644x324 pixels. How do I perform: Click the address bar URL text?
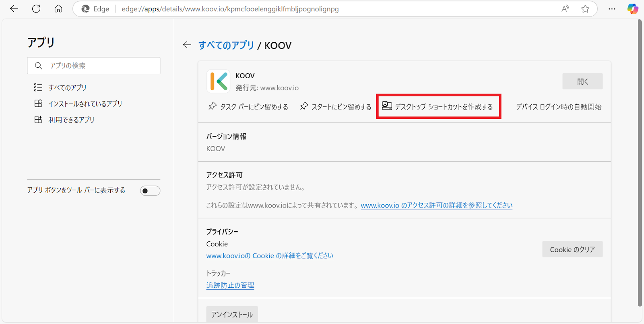[x=230, y=9]
